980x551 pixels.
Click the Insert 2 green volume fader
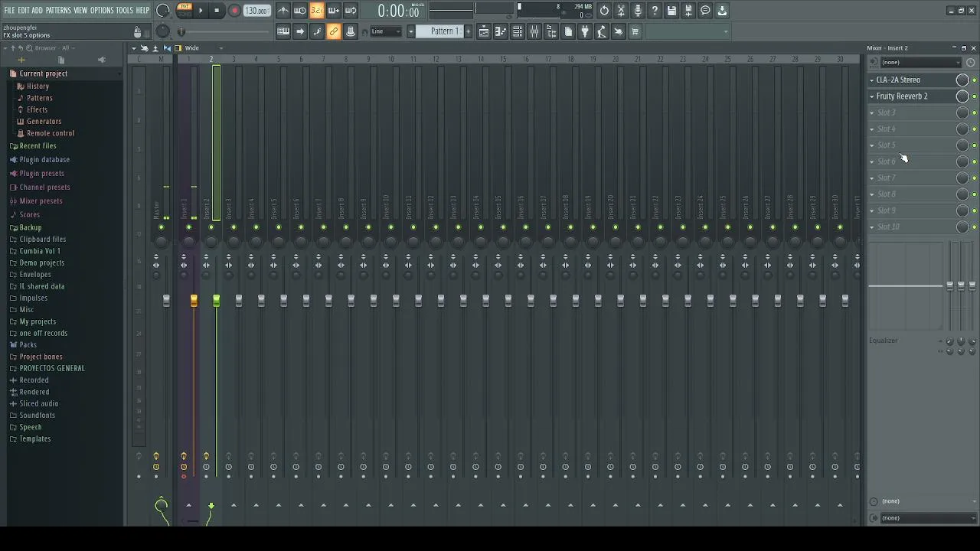click(217, 302)
